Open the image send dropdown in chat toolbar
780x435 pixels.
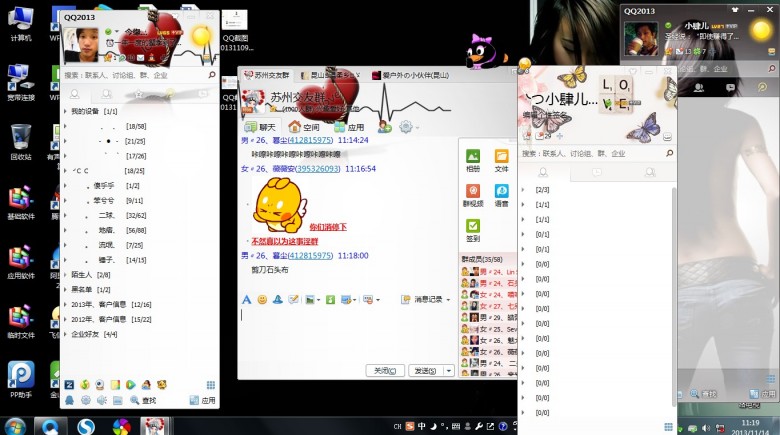[318, 300]
